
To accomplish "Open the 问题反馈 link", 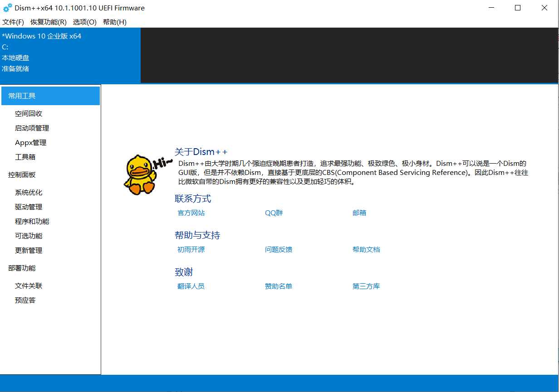I will (279, 250).
